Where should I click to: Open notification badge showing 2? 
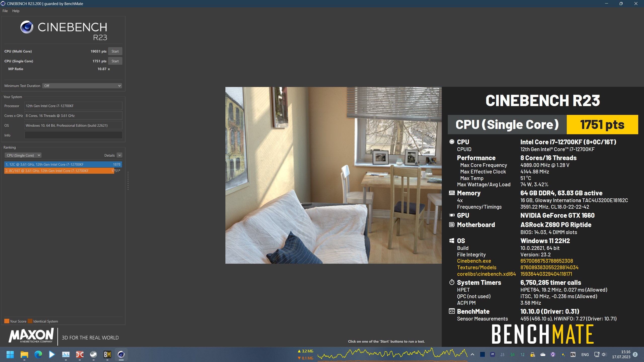[x=635, y=354]
